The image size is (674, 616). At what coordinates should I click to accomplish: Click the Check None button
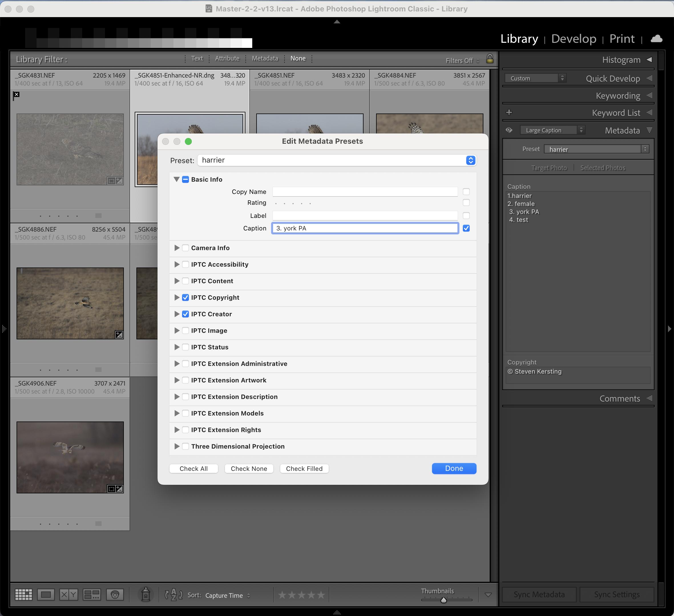click(249, 468)
